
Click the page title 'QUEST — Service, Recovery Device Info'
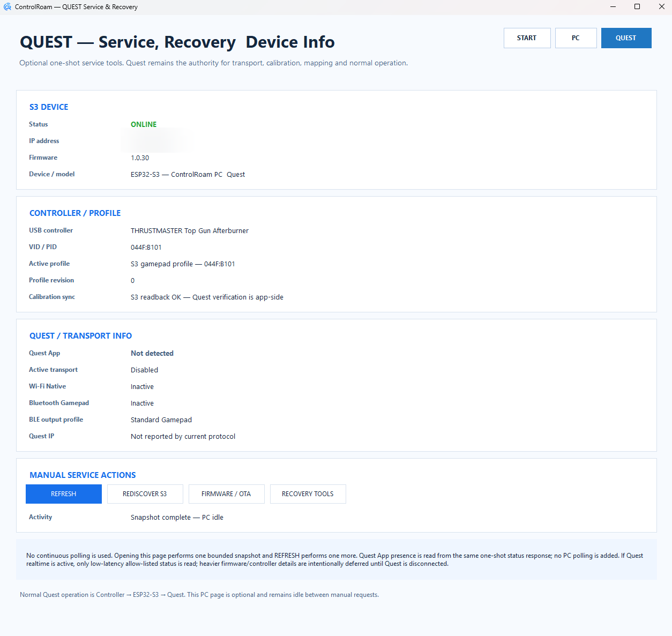[x=177, y=42]
